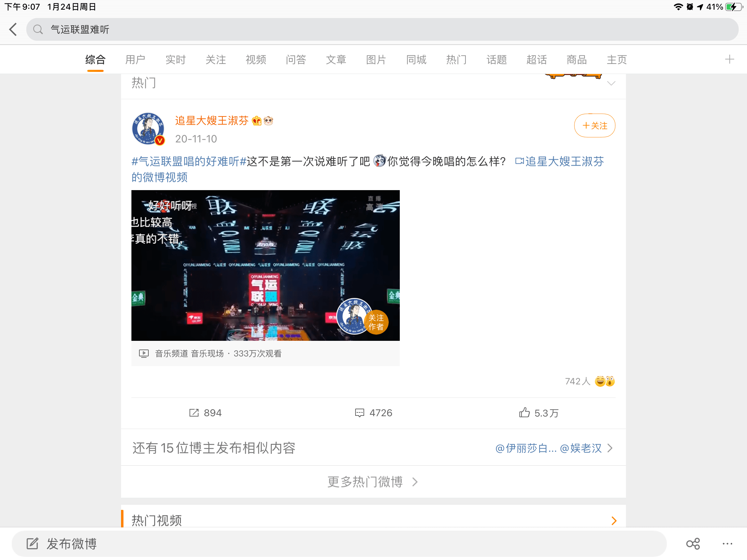Switch to the 用户 tab
The image size is (747, 560).
click(x=135, y=59)
